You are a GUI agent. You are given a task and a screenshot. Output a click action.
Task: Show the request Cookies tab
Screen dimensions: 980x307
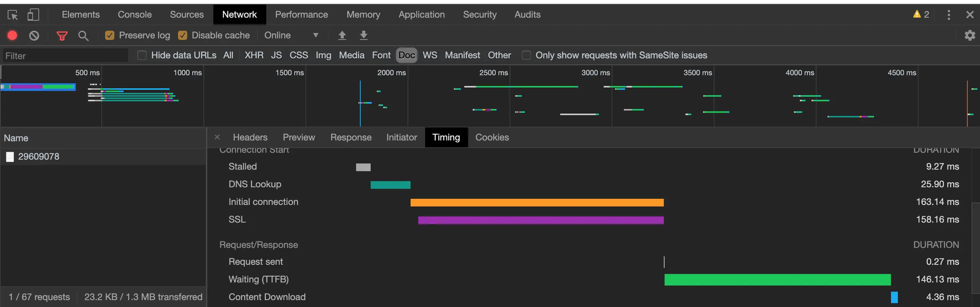(492, 137)
